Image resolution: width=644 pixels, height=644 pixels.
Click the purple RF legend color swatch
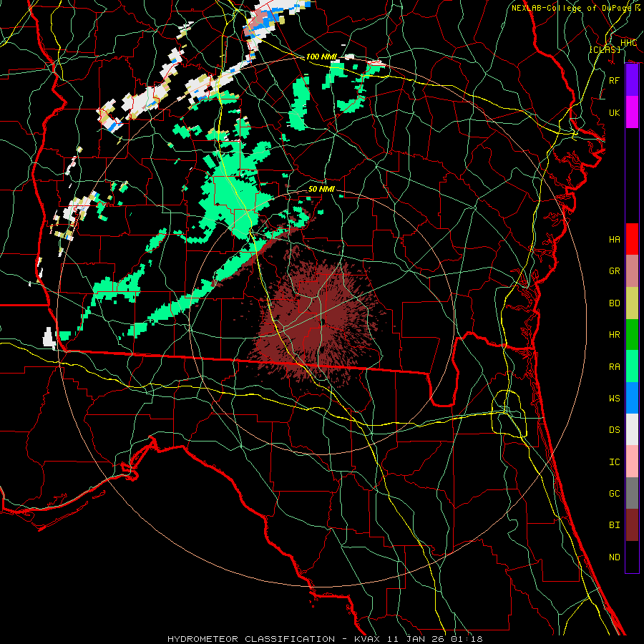[x=632, y=80]
